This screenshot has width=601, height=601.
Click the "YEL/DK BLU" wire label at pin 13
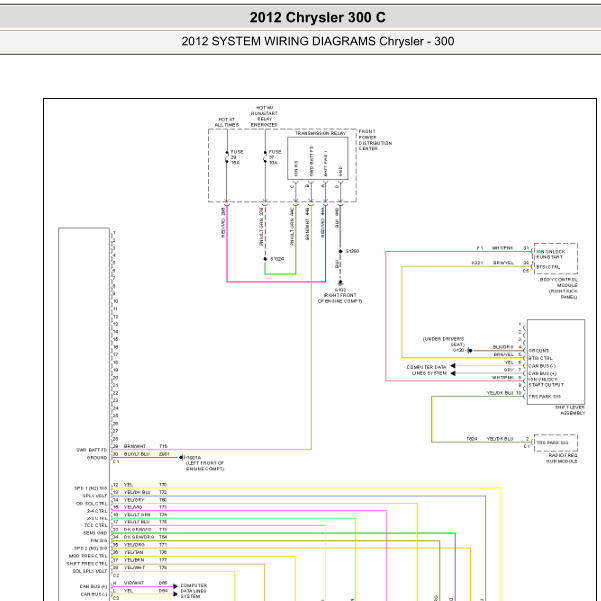point(137,492)
